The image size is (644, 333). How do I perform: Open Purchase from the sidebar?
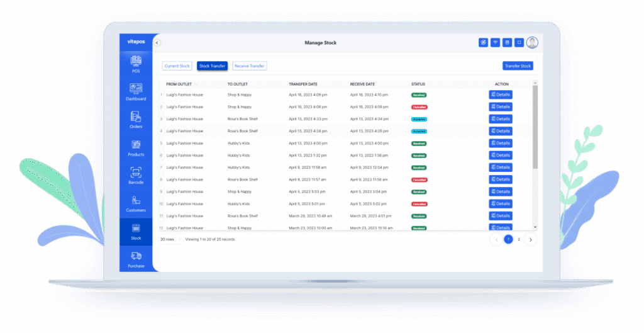coord(136,260)
